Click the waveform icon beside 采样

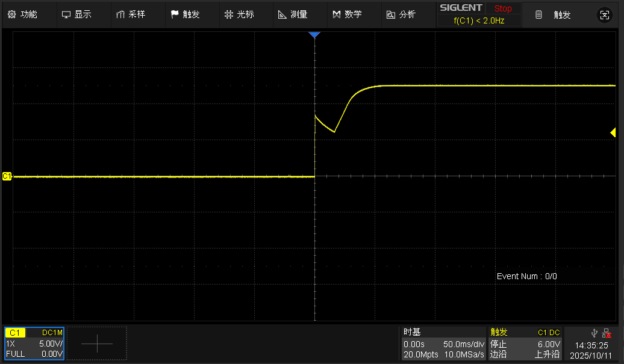click(x=120, y=14)
